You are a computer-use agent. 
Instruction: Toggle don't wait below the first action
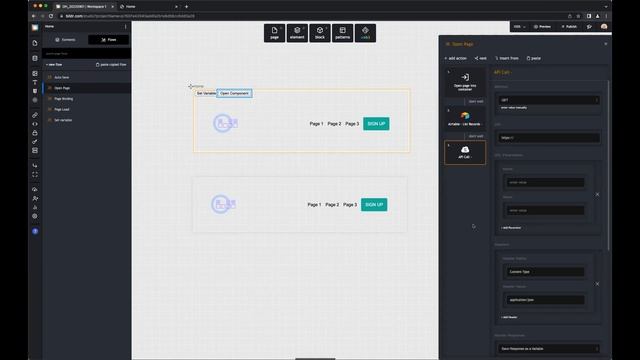click(476, 101)
